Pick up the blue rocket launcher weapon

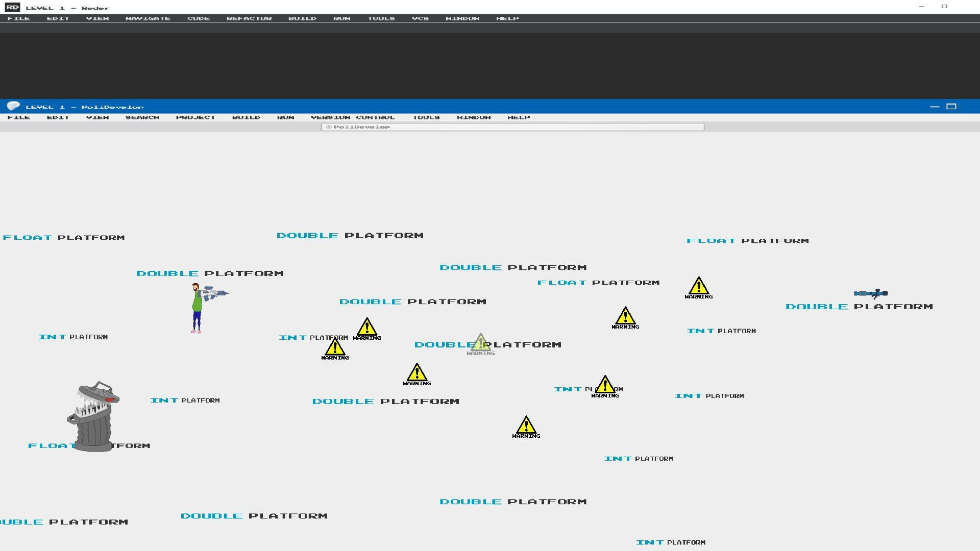tap(871, 293)
